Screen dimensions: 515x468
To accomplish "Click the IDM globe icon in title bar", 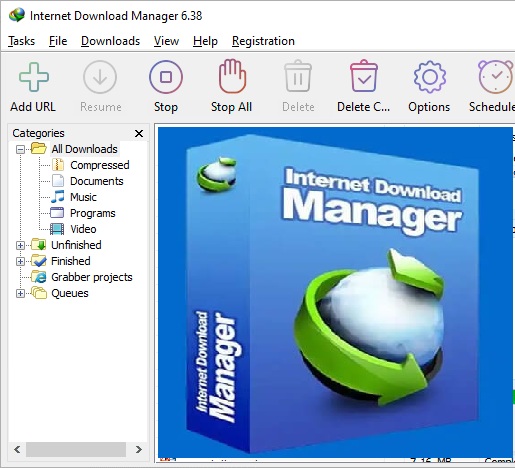I will tap(17, 15).
